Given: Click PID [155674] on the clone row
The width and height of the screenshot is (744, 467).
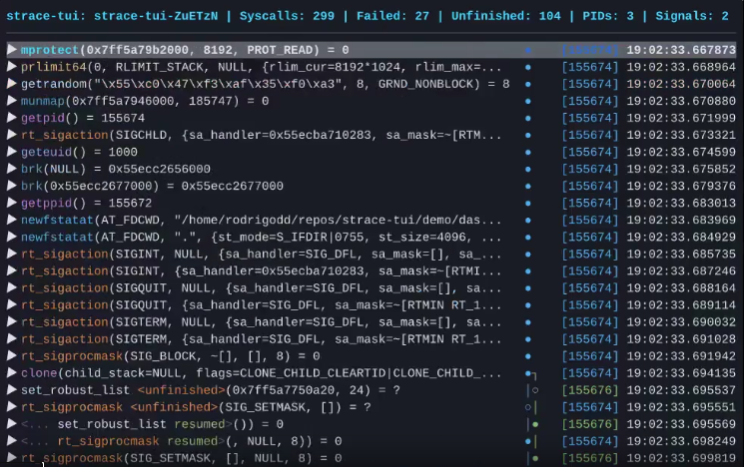Looking at the screenshot, I should click(590, 373).
